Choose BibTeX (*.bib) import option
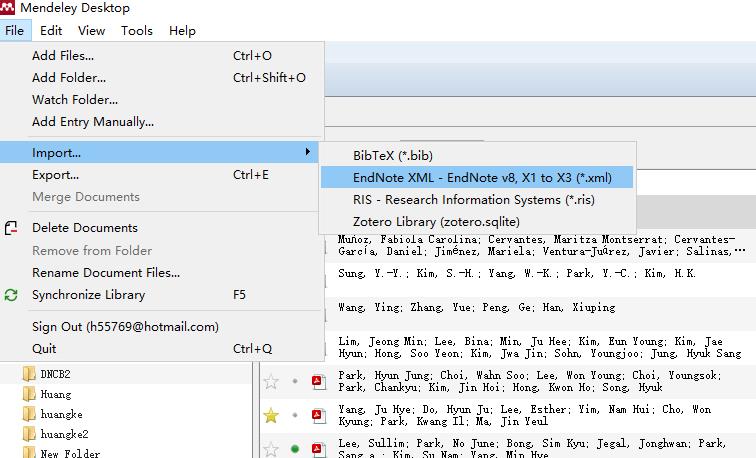 point(392,155)
